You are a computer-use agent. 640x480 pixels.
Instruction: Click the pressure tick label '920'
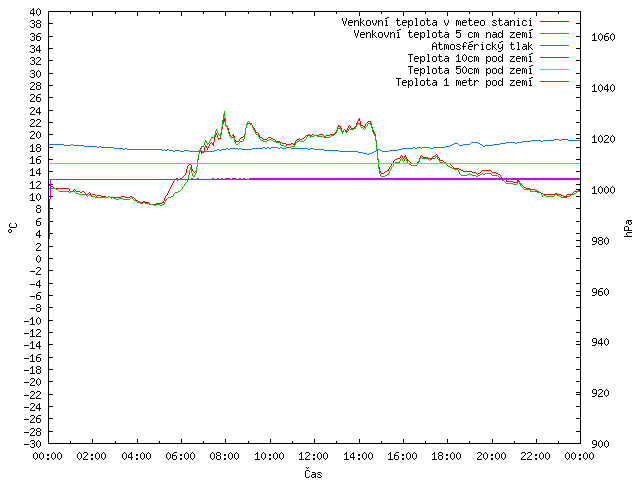pyautogui.click(x=600, y=393)
